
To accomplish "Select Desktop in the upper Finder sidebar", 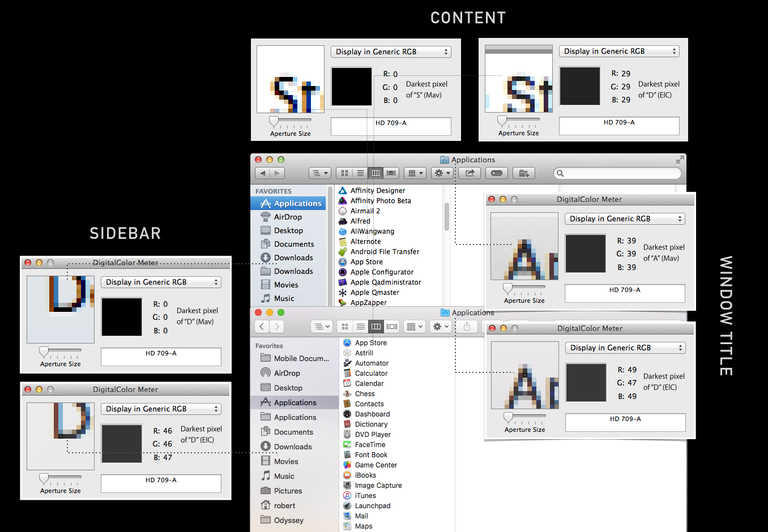I will click(288, 230).
